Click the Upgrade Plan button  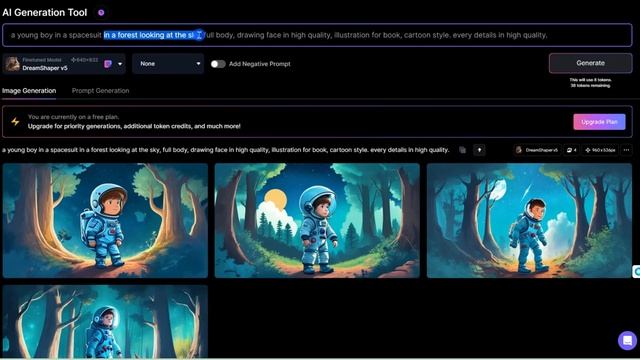pyautogui.click(x=599, y=122)
